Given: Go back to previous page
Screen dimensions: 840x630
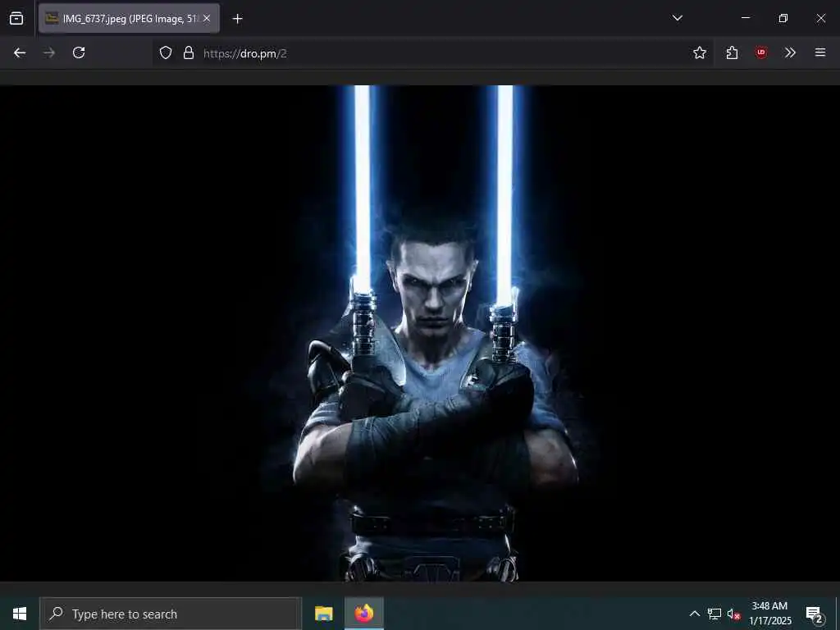Looking at the screenshot, I should click(x=20, y=52).
